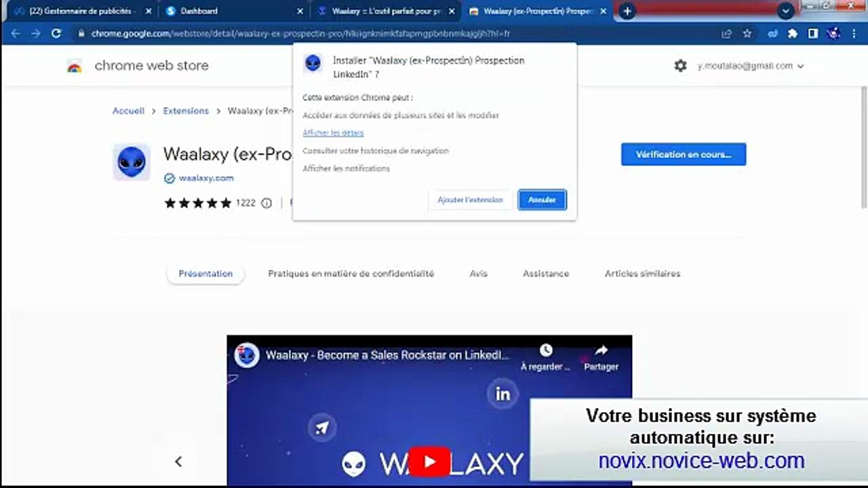Go to Accueil breadcrumb link

(x=128, y=111)
